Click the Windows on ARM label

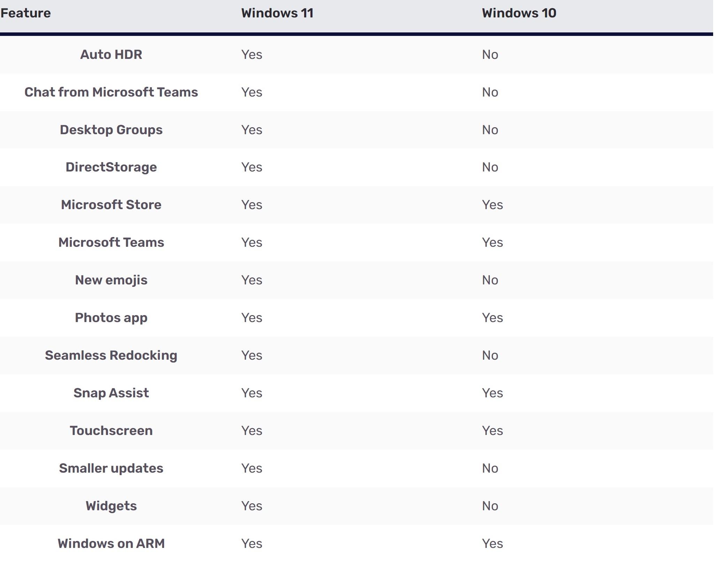pyautogui.click(x=111, y=544)
